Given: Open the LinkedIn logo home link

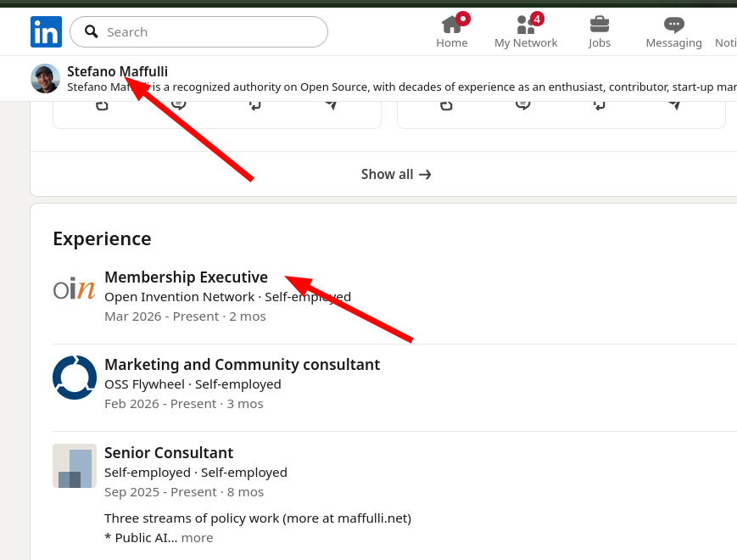Looking at the screenshot, I should (x=46, y=32).
